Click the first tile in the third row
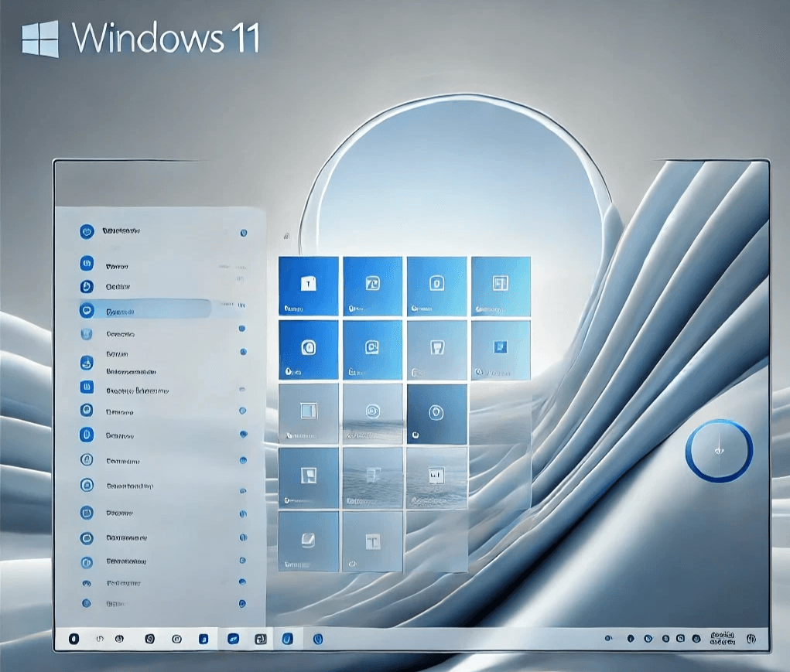790x672 pixels. [309, 414]
